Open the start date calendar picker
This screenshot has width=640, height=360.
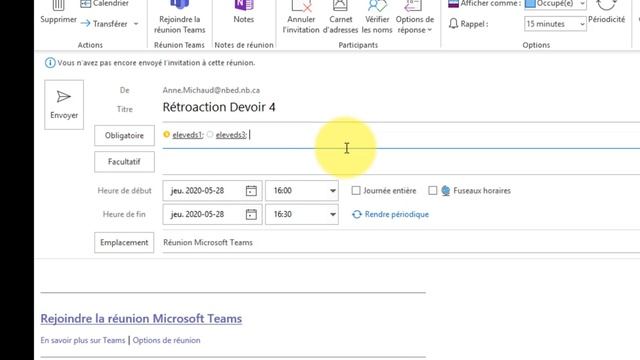click(251, 191)
